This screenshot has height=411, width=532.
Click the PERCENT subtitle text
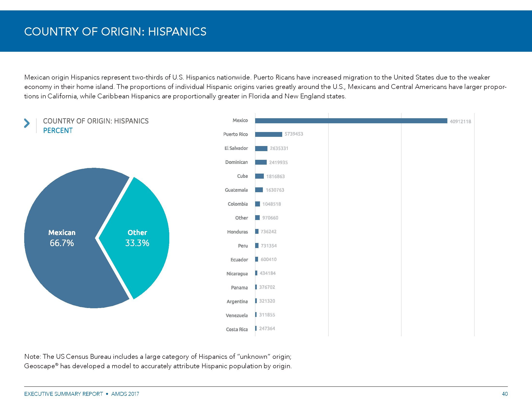pyautogui.click(x=58, y=131)
